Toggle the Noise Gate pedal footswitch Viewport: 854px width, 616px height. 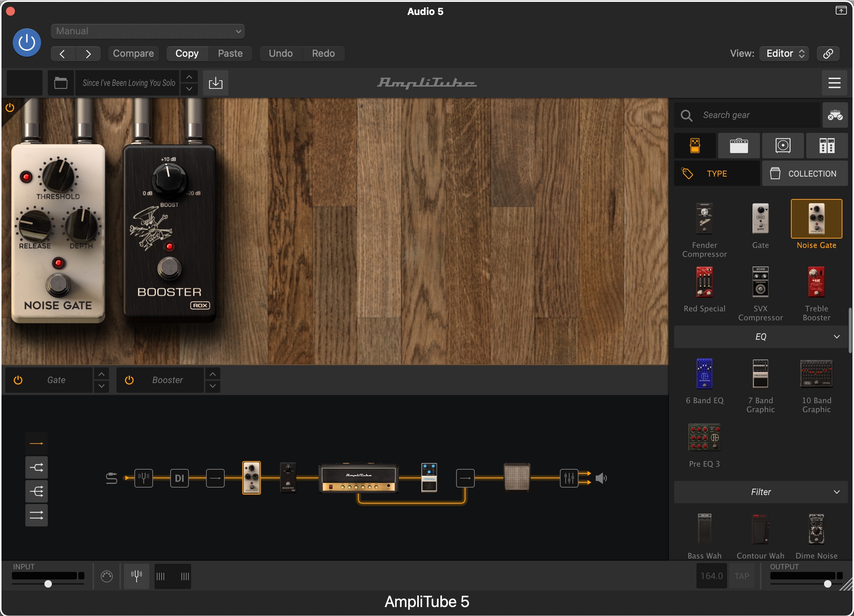58,285
